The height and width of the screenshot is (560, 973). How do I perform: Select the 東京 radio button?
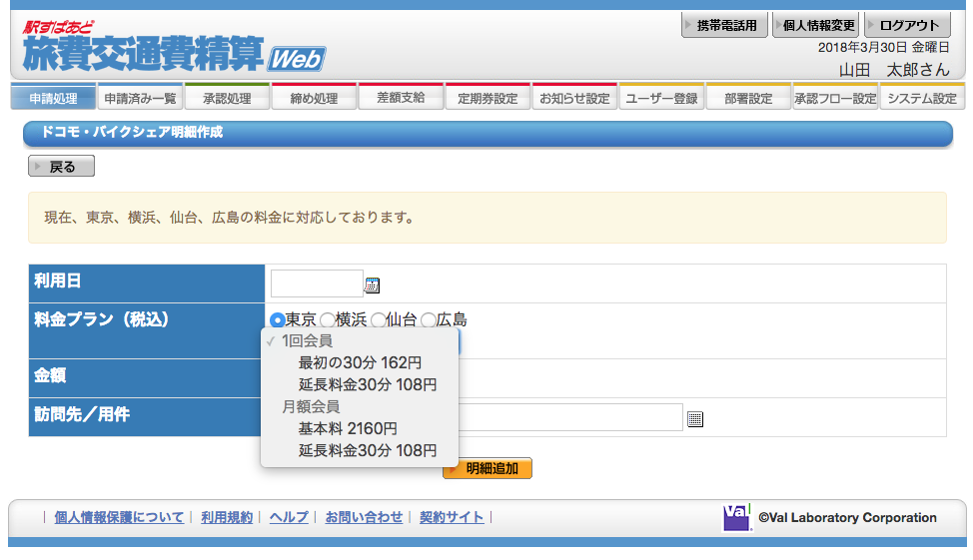[278, 320]
